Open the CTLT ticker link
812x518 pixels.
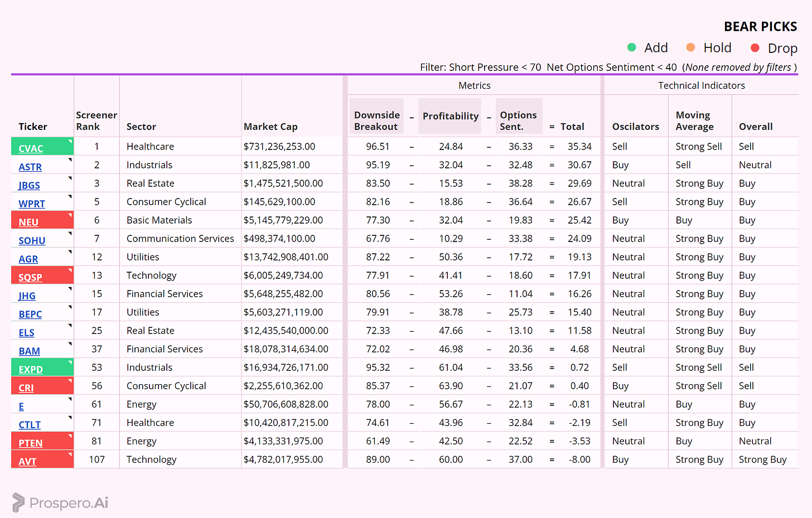(30, 424)
